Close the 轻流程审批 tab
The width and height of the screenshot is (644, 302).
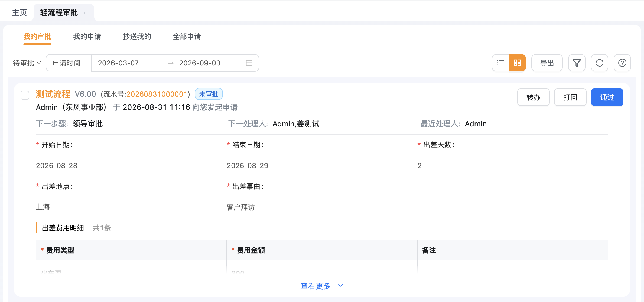pyautogui.click(x=84, y=13)
